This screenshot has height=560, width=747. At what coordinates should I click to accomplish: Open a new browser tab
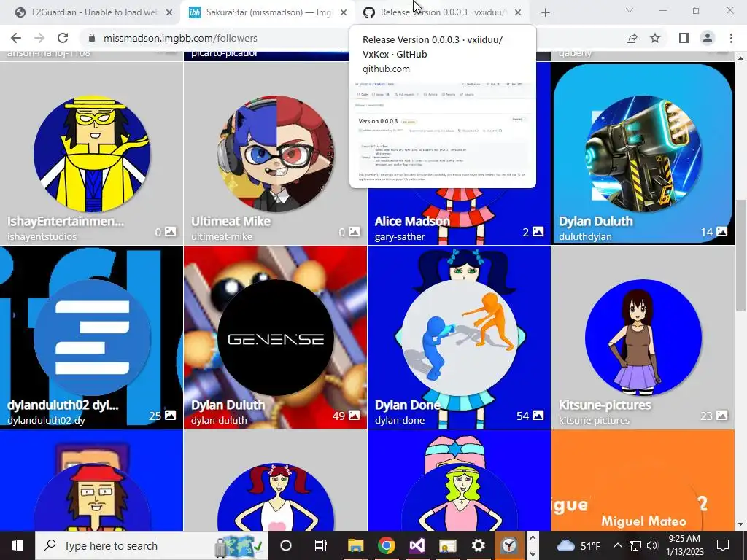coord(546,13)
